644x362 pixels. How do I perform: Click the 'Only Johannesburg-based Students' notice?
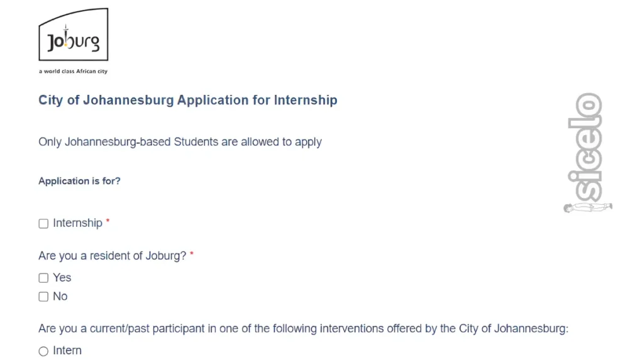pyautogui.click(x=180, y=142)
